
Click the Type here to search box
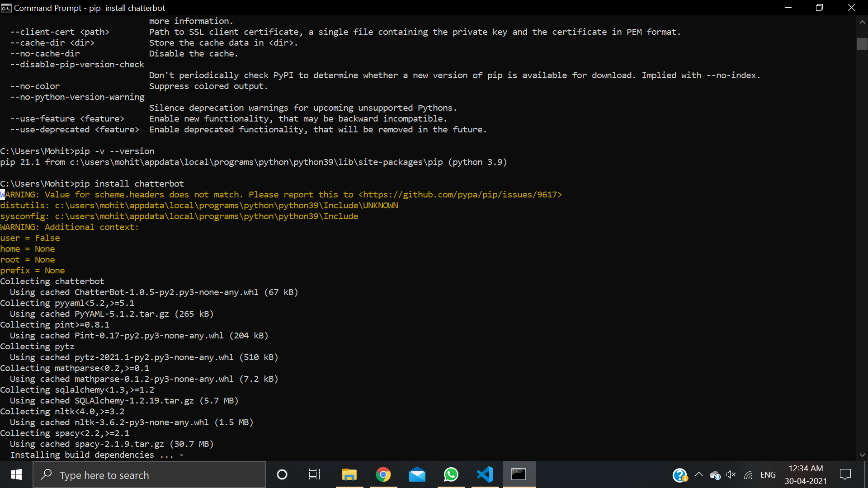pos(149,474)
